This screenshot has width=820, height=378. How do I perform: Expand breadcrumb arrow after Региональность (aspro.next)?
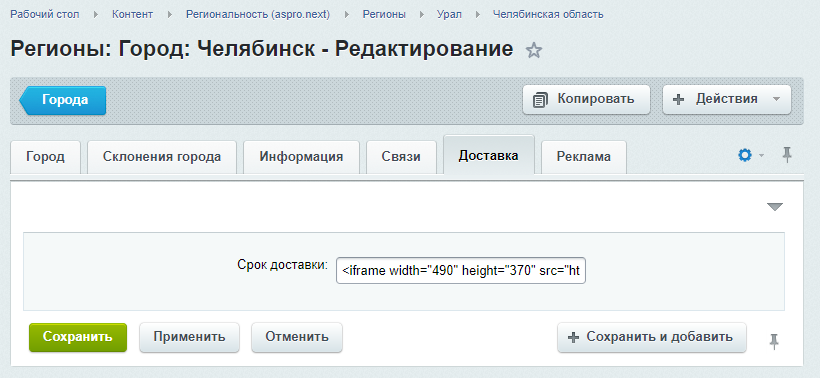pyautogui.click(x=347, y=15)
